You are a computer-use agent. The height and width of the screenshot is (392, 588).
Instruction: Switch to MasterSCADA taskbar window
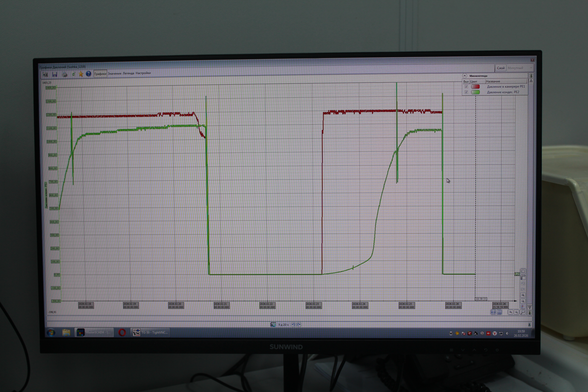click(94, 332)
